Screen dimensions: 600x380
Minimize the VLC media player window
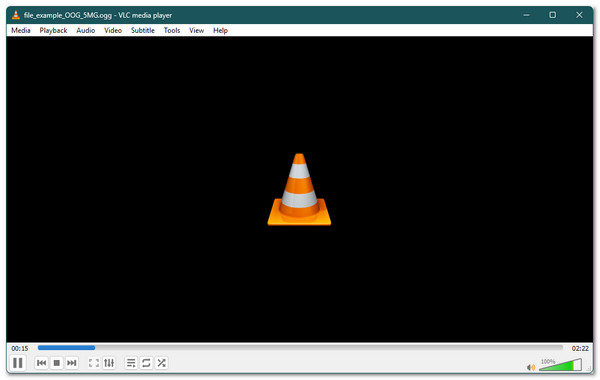[527, 15]
